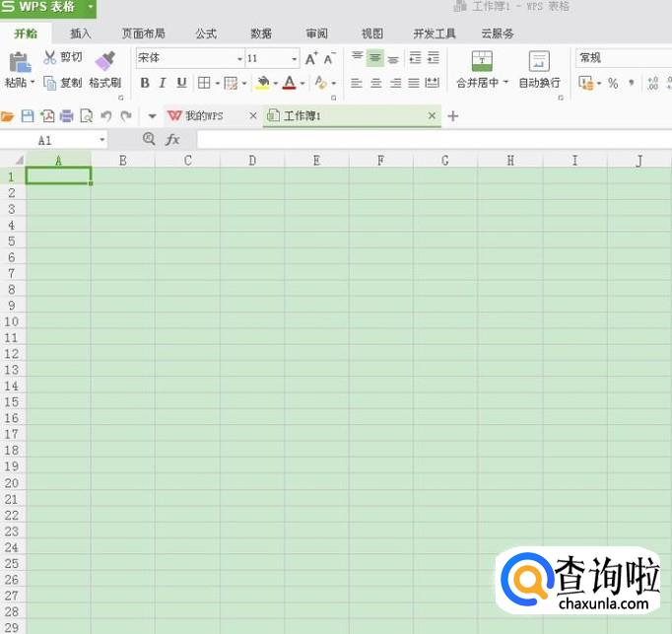Screen dimensions: 672x634
Task: Switch to 页面布局 tab
Action: [x=144, y=34]
